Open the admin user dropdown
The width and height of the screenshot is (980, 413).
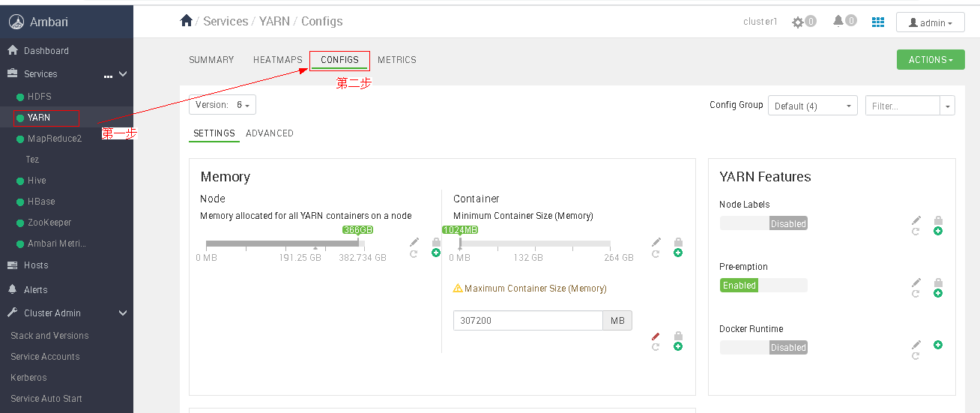pyautogui.click(x=931, y=22)
